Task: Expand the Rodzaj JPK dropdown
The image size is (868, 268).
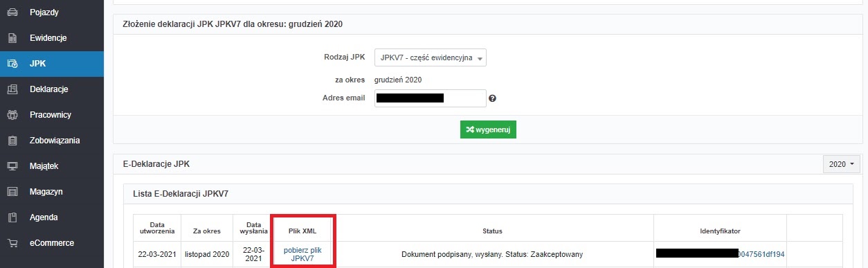Action: tap(430, 57)
